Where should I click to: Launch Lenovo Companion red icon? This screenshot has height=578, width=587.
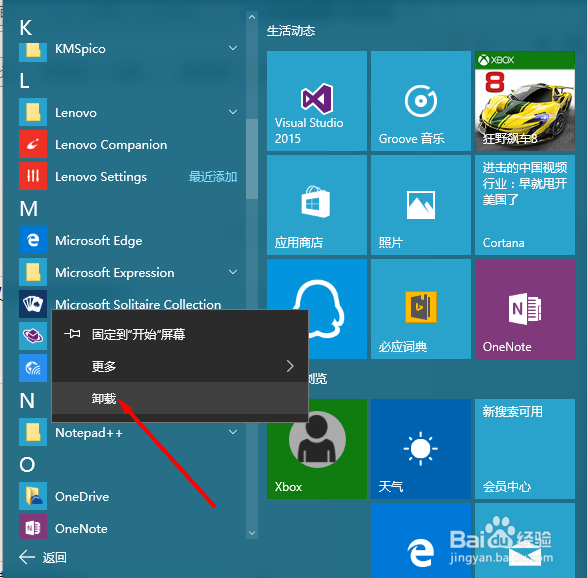pyautogui.click(x=33, y=144)
